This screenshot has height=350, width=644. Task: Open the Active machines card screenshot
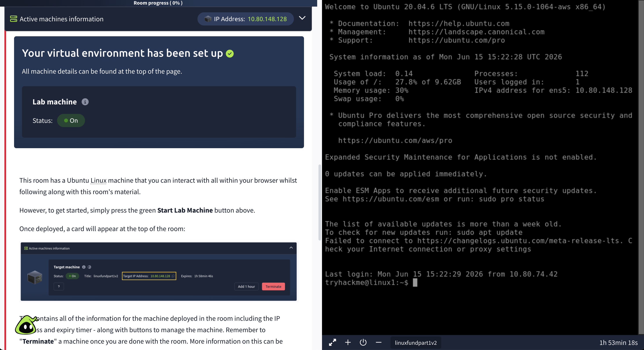159,272
